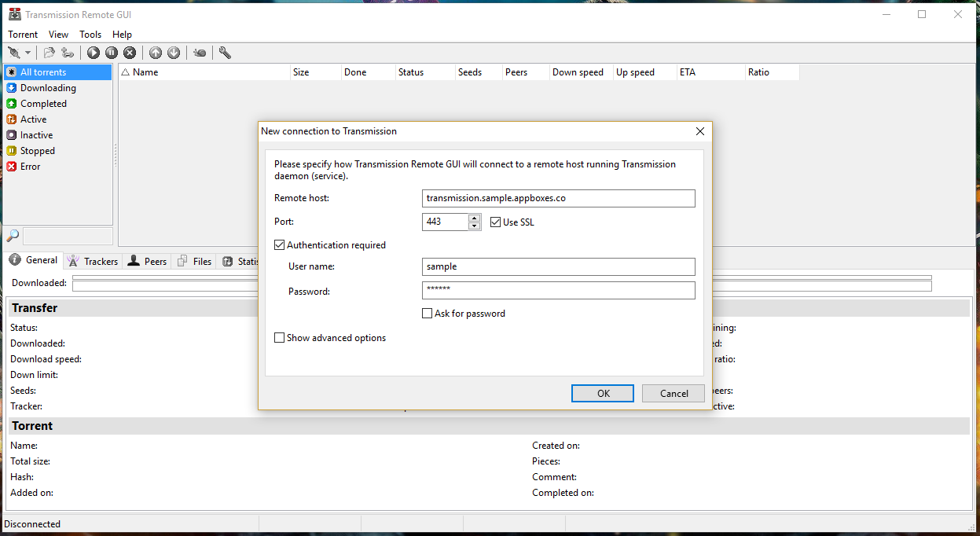Decrease the port with the down arrow
The height and width of the screenshot is (536, 980).
pos(474,226)
